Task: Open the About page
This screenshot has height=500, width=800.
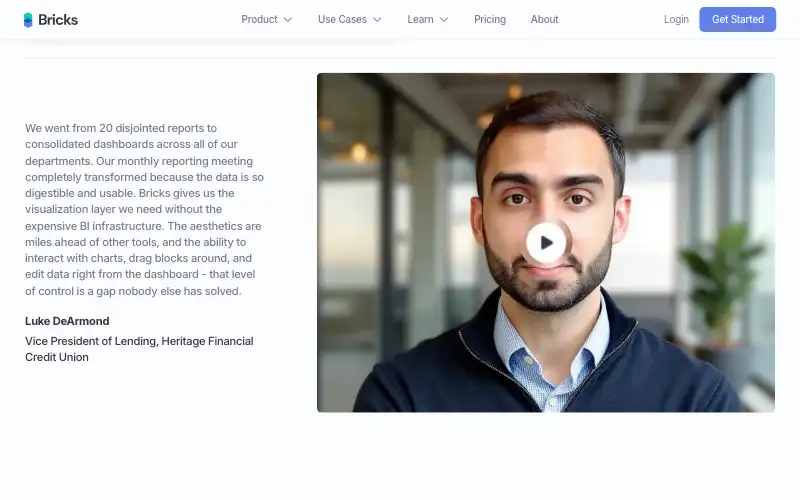Action: click(544, 19)
